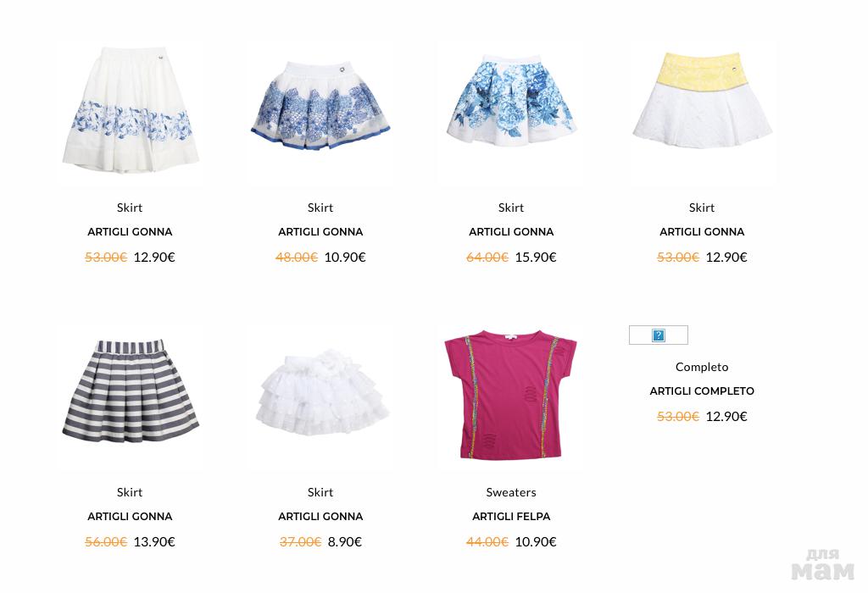Image resolution: width=868 pixels, height=593 pixels.
Task: Open the Completo category label
Action: tap(702, 367)
